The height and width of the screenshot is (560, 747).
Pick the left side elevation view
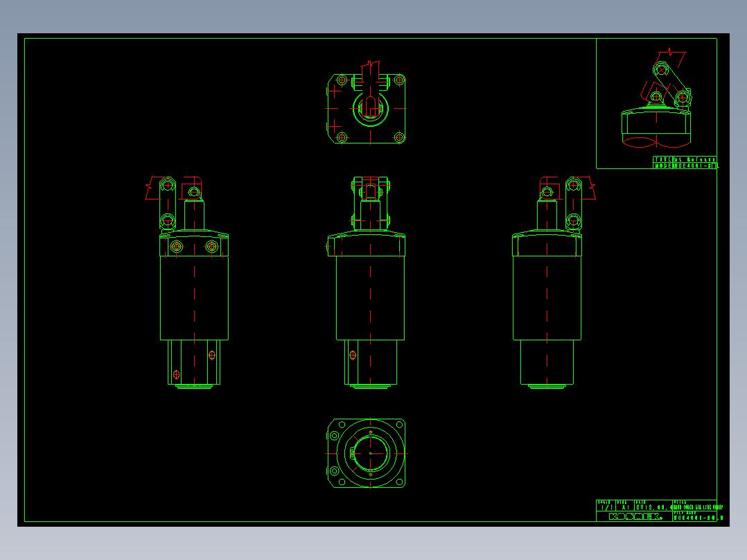[187, 283]
